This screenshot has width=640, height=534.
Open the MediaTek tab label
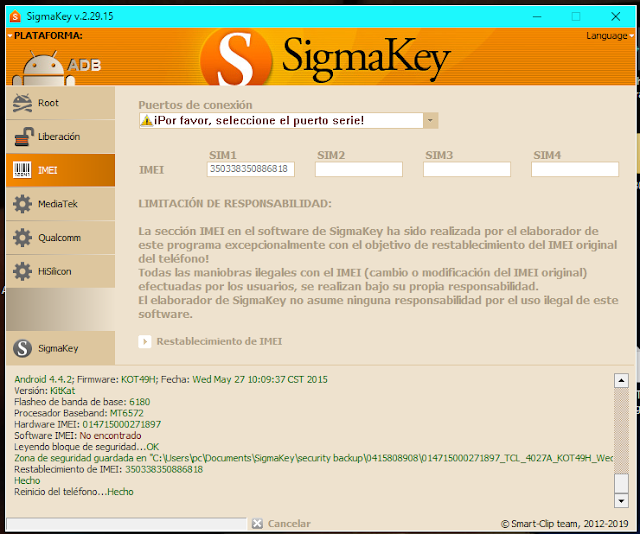[x=58, y=204]
